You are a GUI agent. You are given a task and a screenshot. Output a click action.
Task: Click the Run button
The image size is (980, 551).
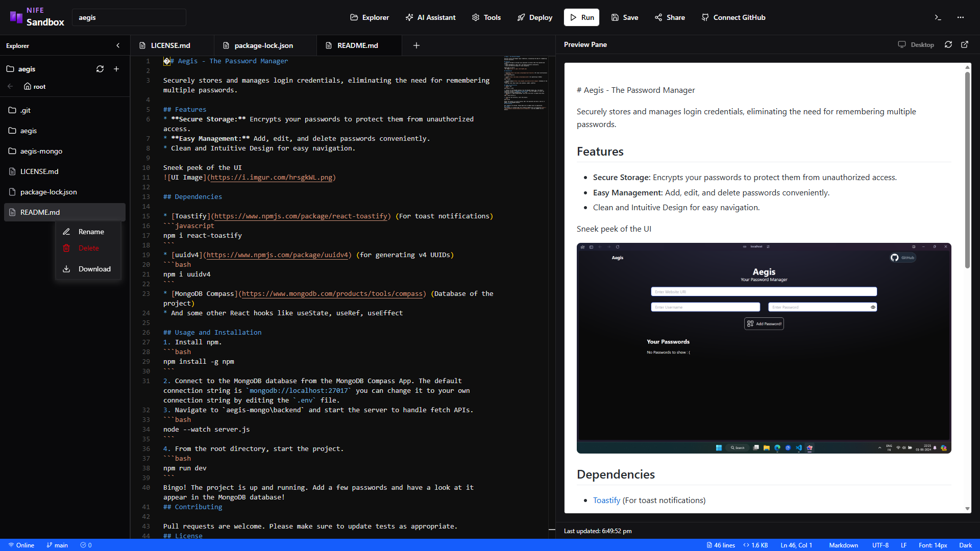tap(582, 17)
